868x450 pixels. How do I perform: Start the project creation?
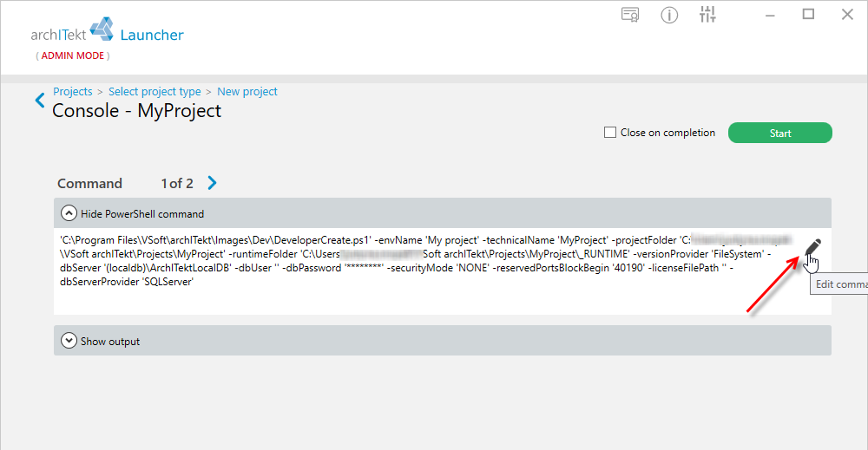[x=780, y=133]
